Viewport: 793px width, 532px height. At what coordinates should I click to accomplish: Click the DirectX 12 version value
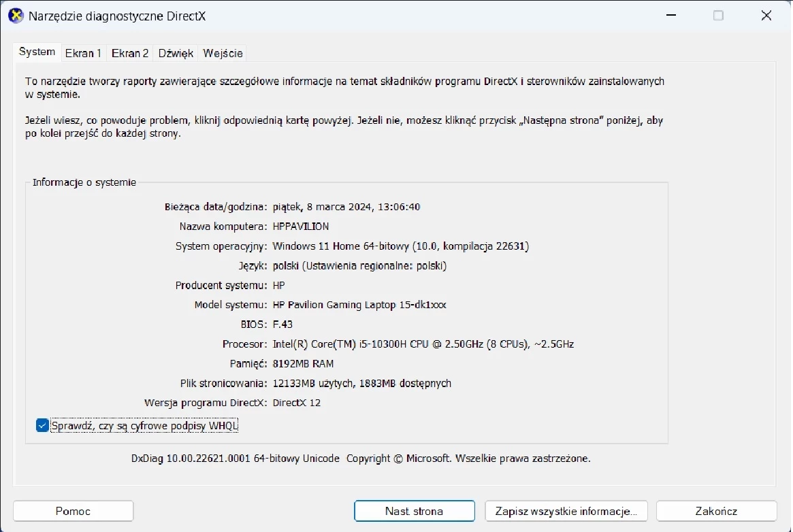[297, 403]
